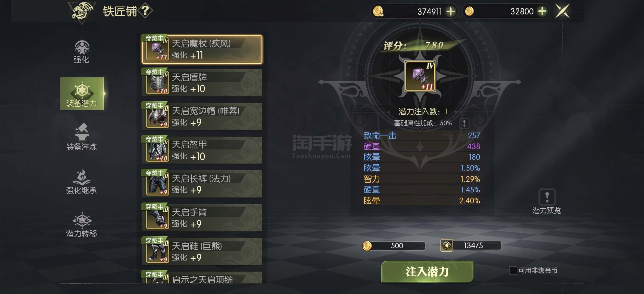Select 天启盾牌 in the equipment list

(x=202, y=83)
